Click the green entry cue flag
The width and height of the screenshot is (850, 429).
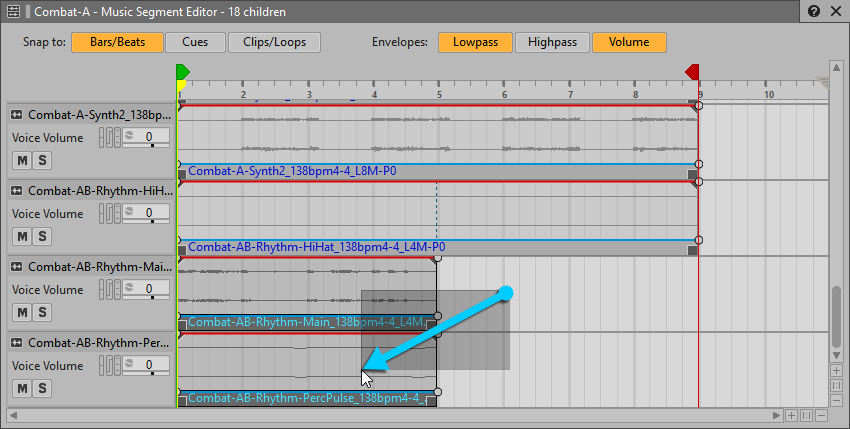pyautogui.click(x=182, y=72)
